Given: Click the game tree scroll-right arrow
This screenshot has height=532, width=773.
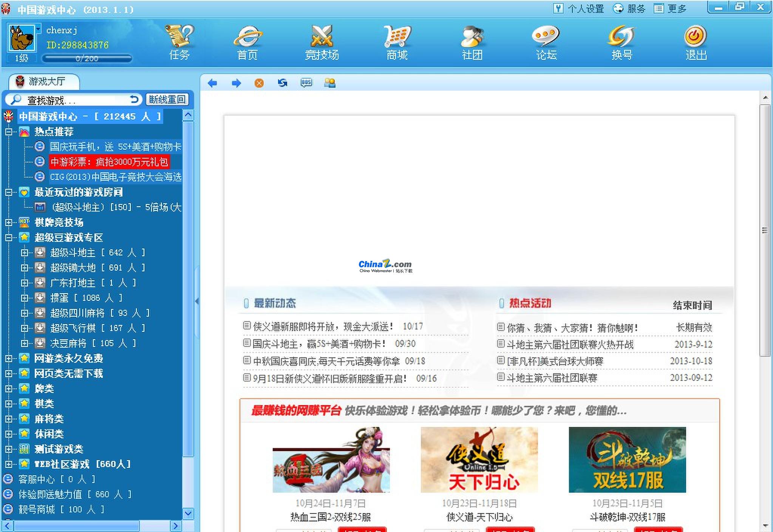Looking at the screenshot, I should pos(175,526).
